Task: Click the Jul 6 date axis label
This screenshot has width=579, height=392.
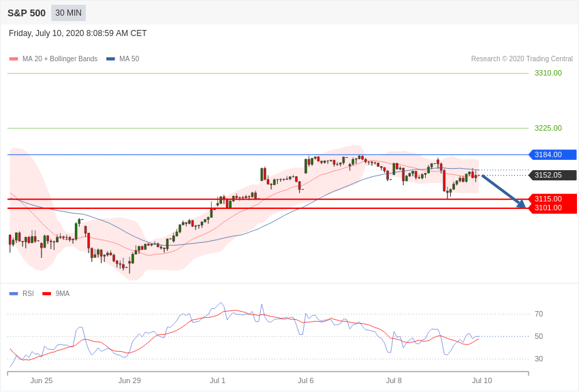Action: tap(306, 380)
